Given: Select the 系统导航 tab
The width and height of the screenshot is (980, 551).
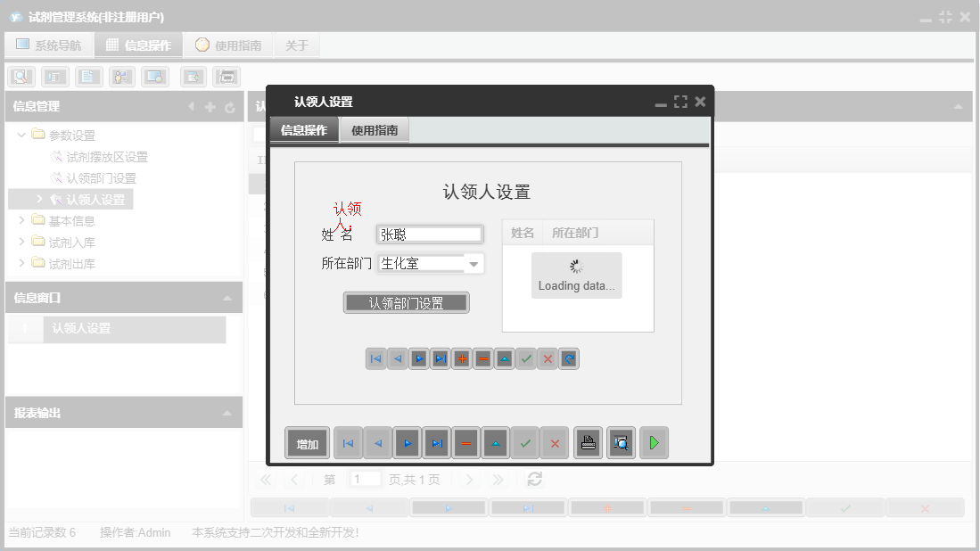Looking at the screenshot, I should (x=49, y=44).
